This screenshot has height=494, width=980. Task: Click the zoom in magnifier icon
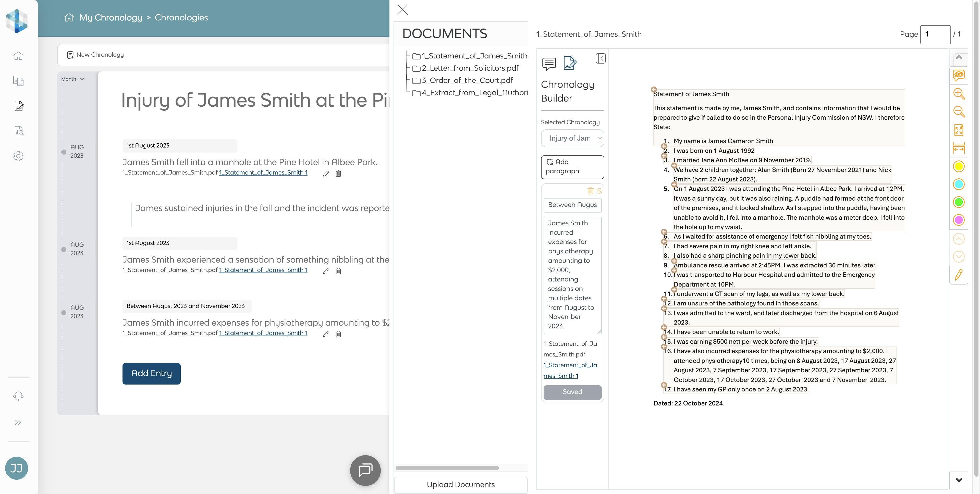tap(958, 94)
